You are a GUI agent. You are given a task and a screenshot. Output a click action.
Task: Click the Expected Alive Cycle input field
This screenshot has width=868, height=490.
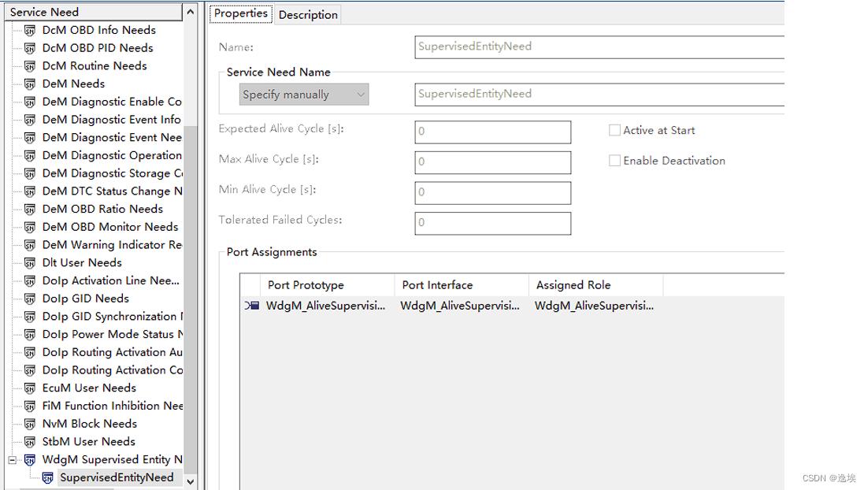pos(492,132)
